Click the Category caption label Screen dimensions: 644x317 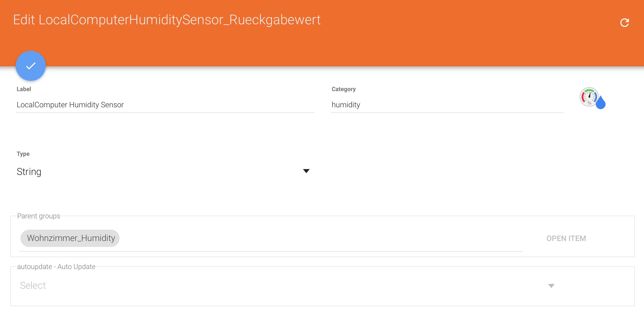pos(344,89)
